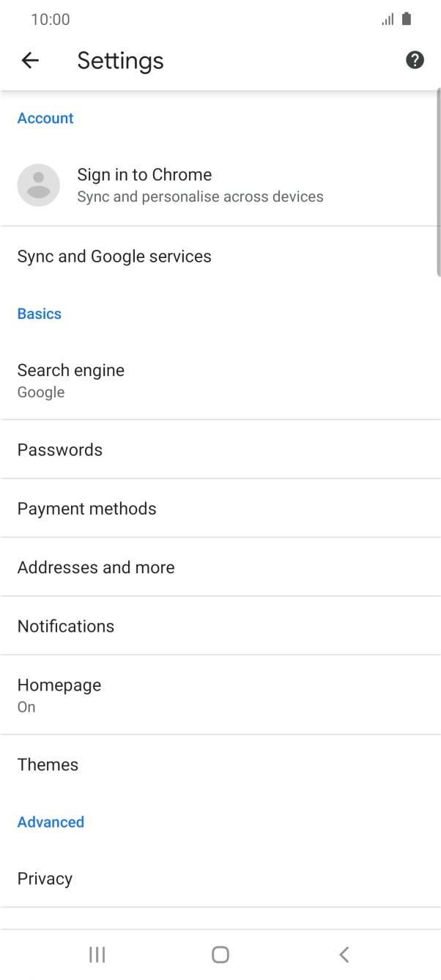
Task: Open Android recent apps button
Action: click(97, 954)
